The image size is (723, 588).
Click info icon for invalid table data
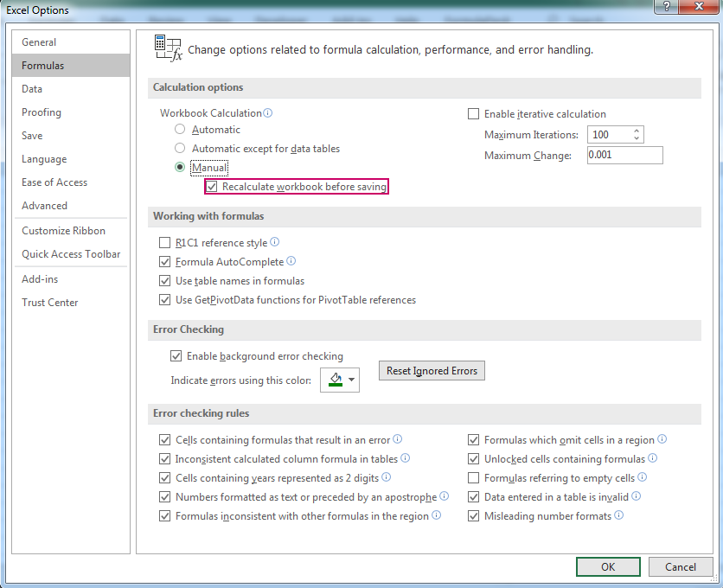point(636,495)
